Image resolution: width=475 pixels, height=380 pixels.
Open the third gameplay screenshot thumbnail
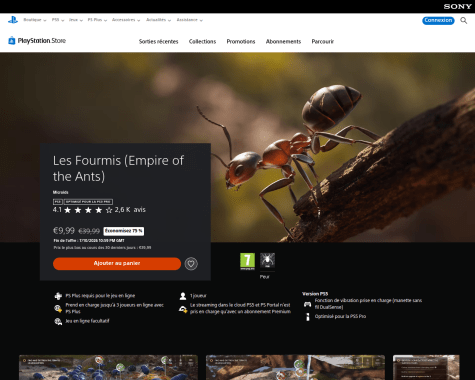(x=426, y=367)
